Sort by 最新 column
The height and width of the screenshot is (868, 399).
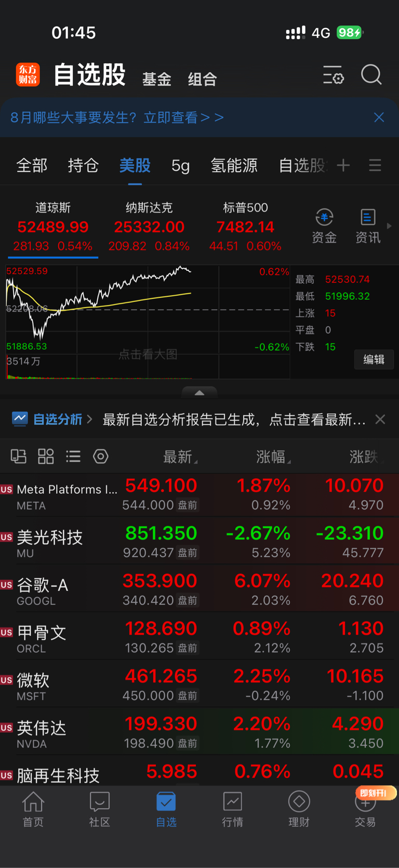pyautogui.click(x=180, y=457)
